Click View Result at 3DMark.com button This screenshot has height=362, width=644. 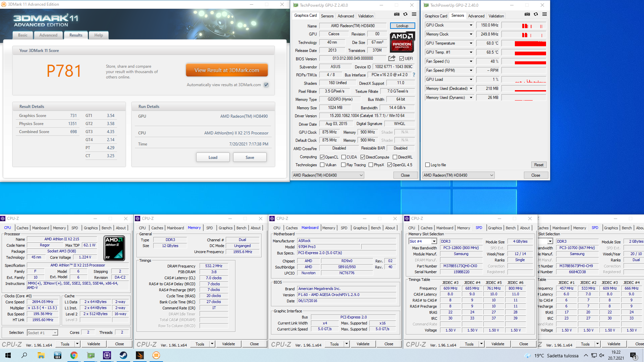click(x=227, y=70)
